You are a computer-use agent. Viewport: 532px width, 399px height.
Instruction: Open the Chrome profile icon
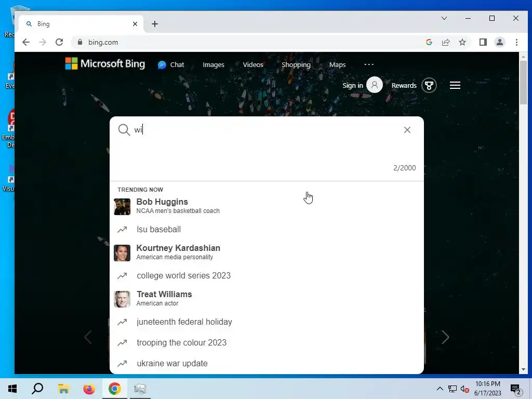[500, 42]
